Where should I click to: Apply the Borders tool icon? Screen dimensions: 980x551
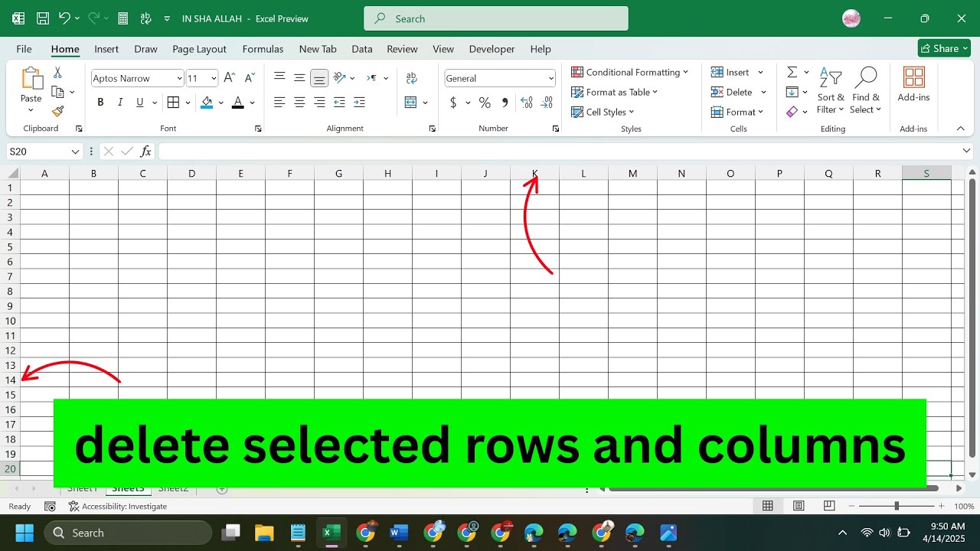pyautogui.click(x=173, y=102)
